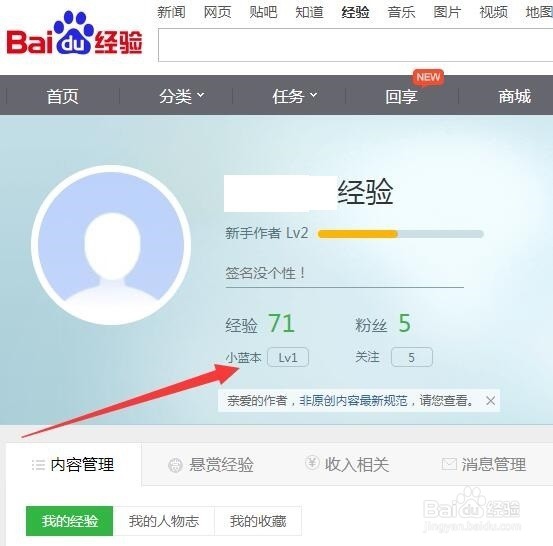Click the green fans count 5
This screenshot has height=546, width=553.
(405, 323)
